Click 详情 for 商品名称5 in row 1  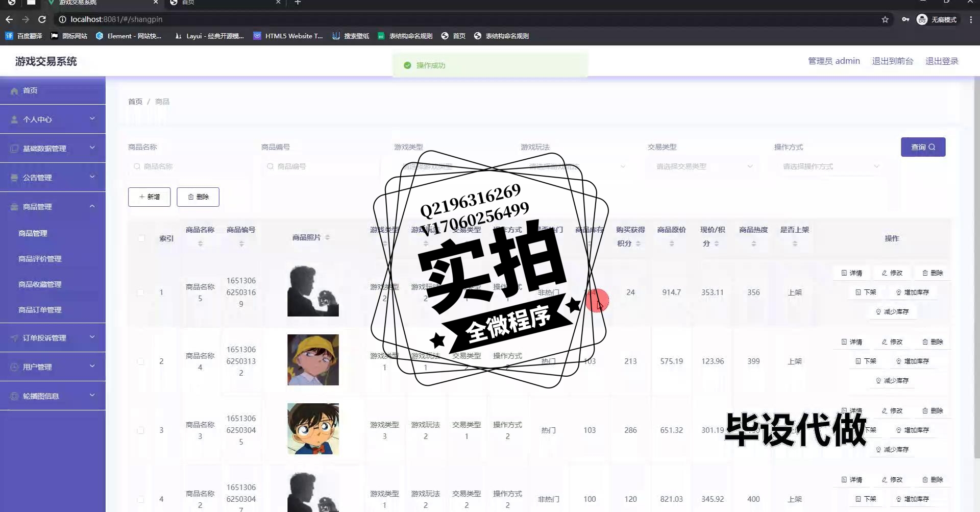pyautogui.click(x=851, y=273)
